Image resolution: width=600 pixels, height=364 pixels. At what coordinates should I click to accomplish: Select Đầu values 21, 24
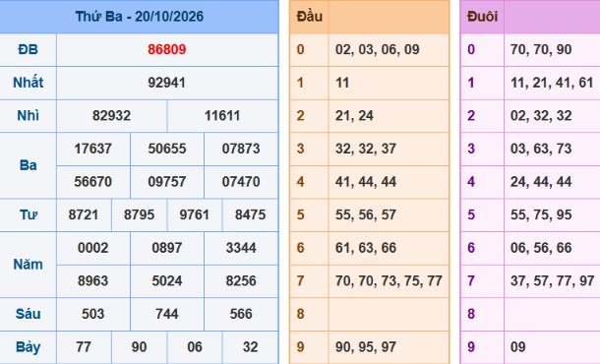pos(354,115)
